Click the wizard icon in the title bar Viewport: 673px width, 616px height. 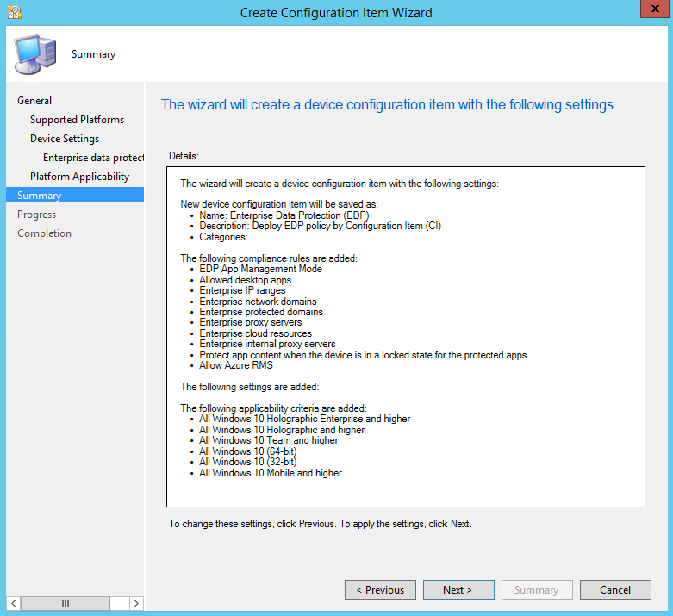point(15,13)
